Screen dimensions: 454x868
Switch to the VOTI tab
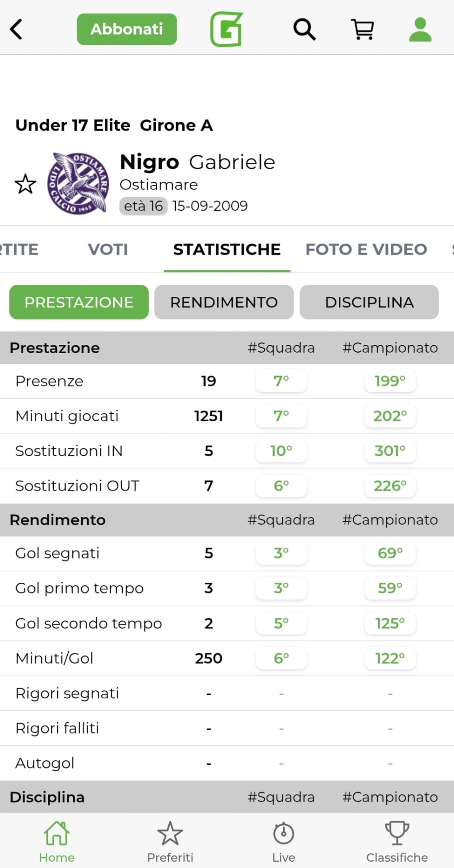(x=108, y=249)
